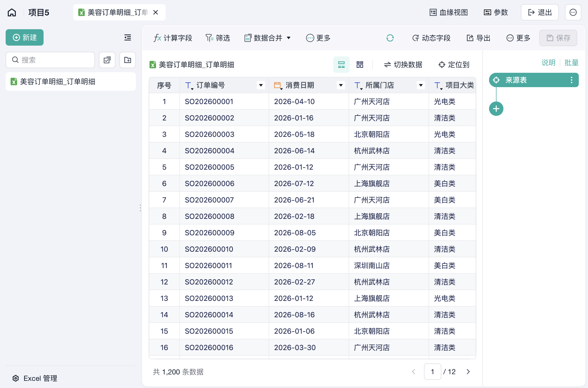Click the 订单编号 text type icon
Screen dimensions: 588x388
click(189, 85)
